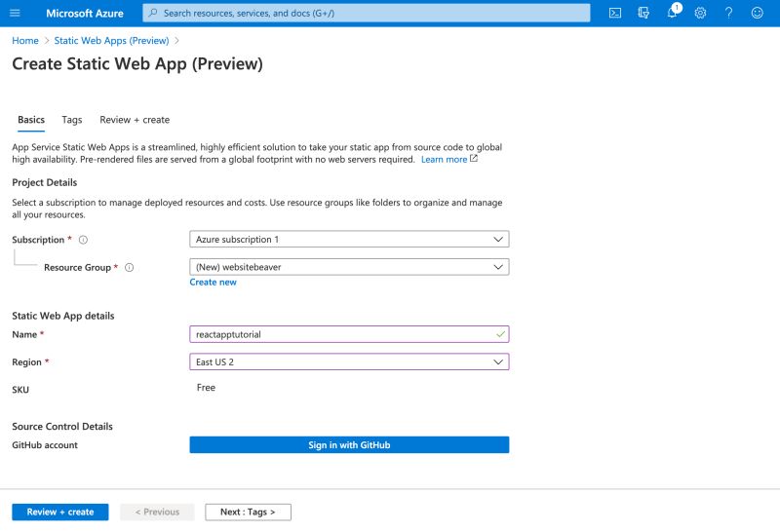Click the SKU value Free

pyautogui.click(x=206, y=388)
